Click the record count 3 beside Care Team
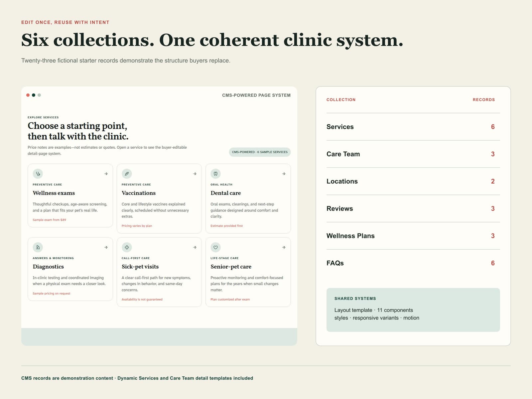This screenshot has width=532, height=399. click(493, 154)
